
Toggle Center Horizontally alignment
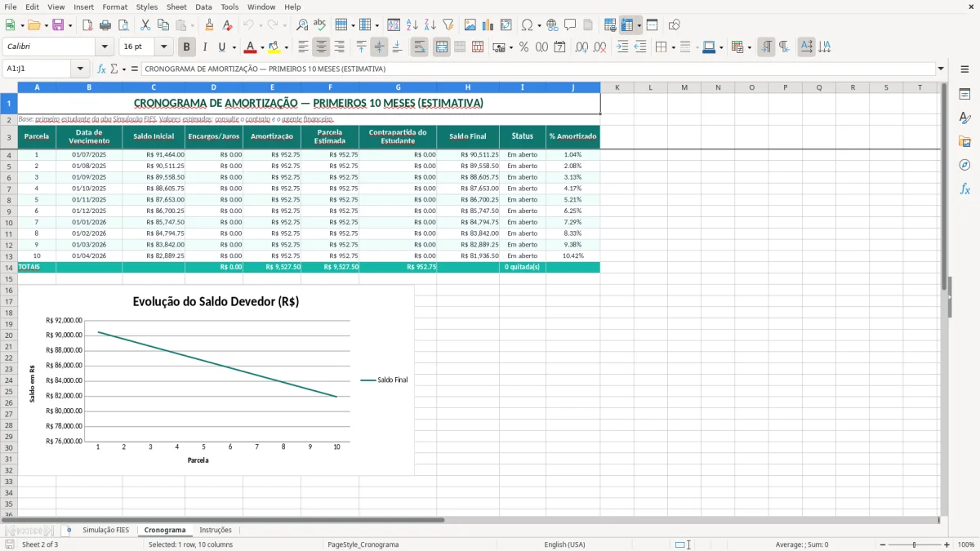pyautogui.click(x=321, y=47)
